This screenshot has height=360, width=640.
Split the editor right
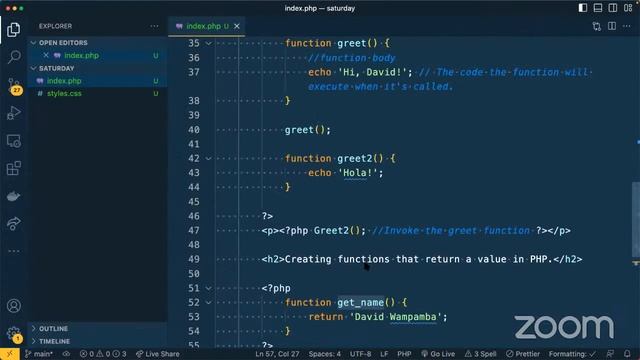coord(612,26)
